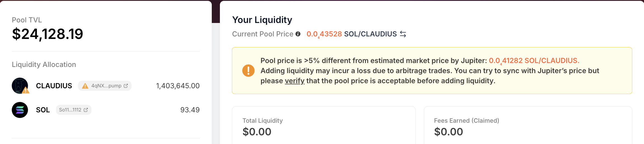Click the current pool price 0.0₄43528
This screenshot has width=644, height=144.
pos(324,34)
